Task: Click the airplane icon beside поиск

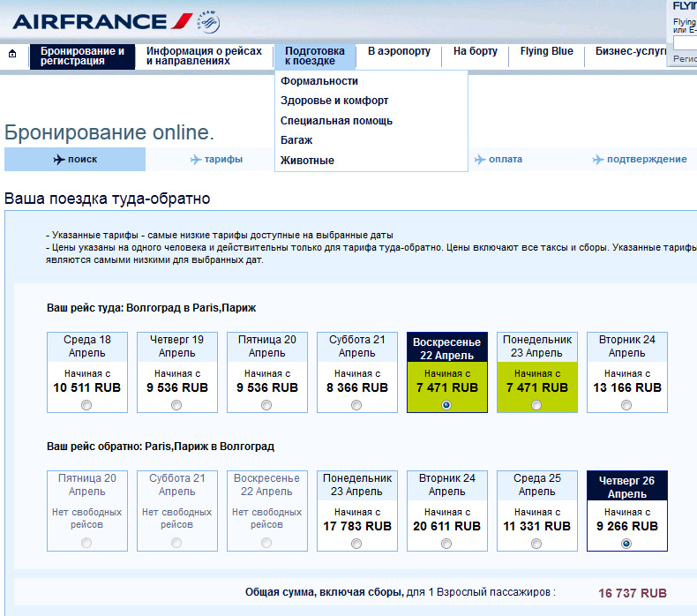Action: [59, 159]
